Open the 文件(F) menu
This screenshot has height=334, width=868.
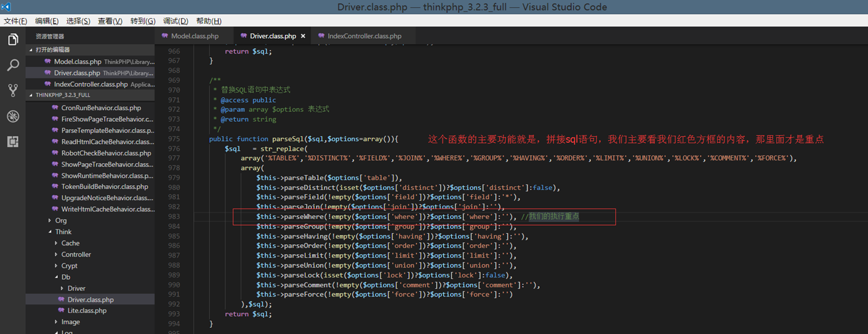pos(15,21)
